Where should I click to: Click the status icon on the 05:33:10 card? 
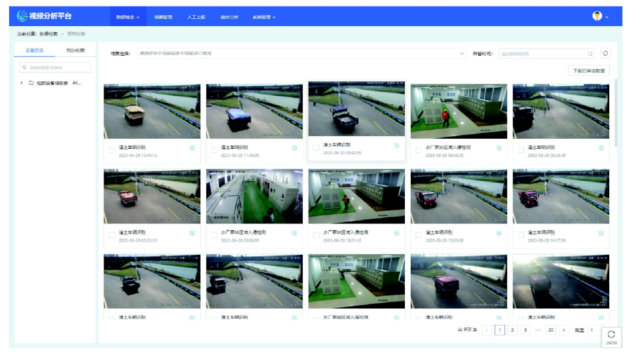click(192, 233)
